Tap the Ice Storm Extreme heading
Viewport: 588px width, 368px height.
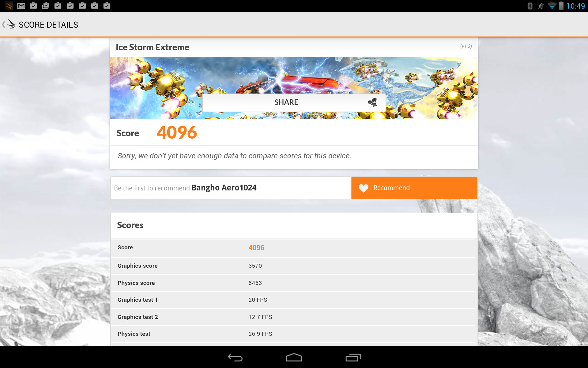pyautogui.click(x=153, y=47)
